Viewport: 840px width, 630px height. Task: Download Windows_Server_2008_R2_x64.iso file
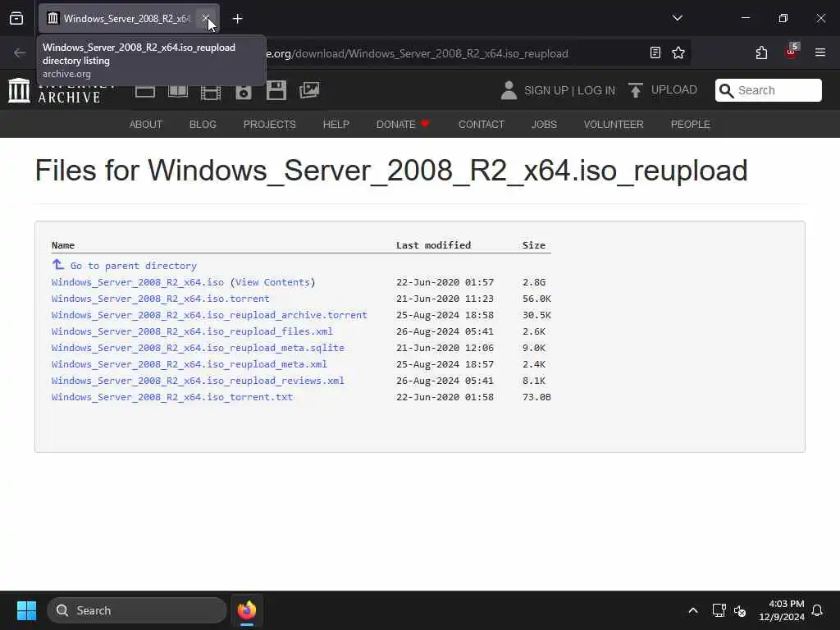tap(138, 282)
